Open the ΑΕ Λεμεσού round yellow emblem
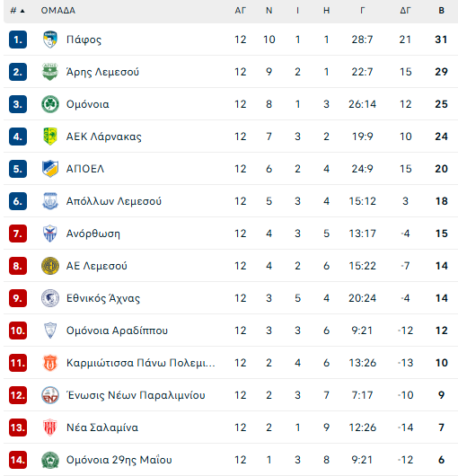Screen dimensions: 458x476 (x=50, y=266)
